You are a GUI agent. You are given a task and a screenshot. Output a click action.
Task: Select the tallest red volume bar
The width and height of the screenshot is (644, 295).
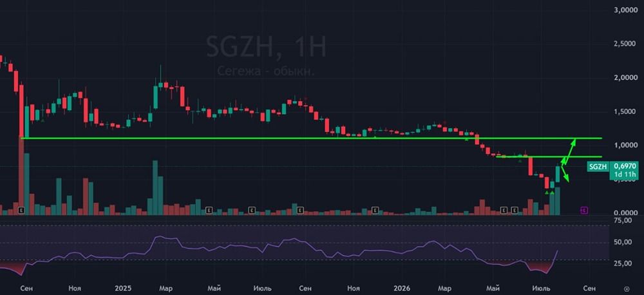click(21, 176)
